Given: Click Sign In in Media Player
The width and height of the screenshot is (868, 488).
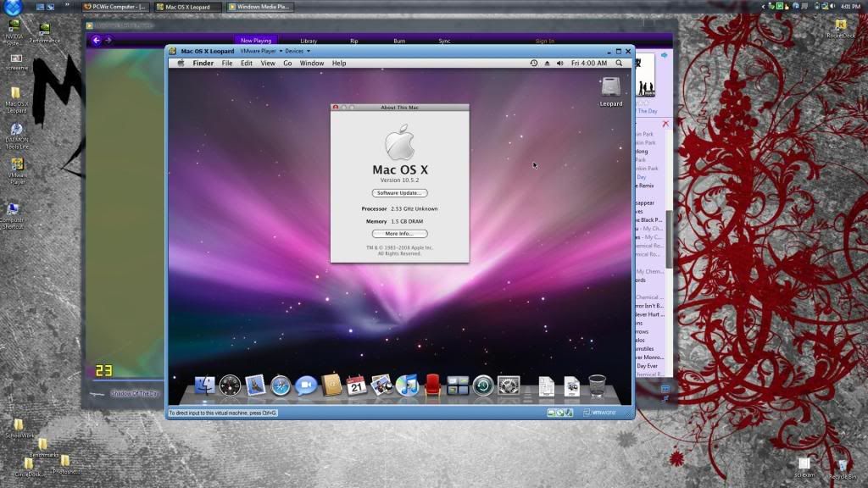Looking at the screenshot, I should tap(545, 41).
